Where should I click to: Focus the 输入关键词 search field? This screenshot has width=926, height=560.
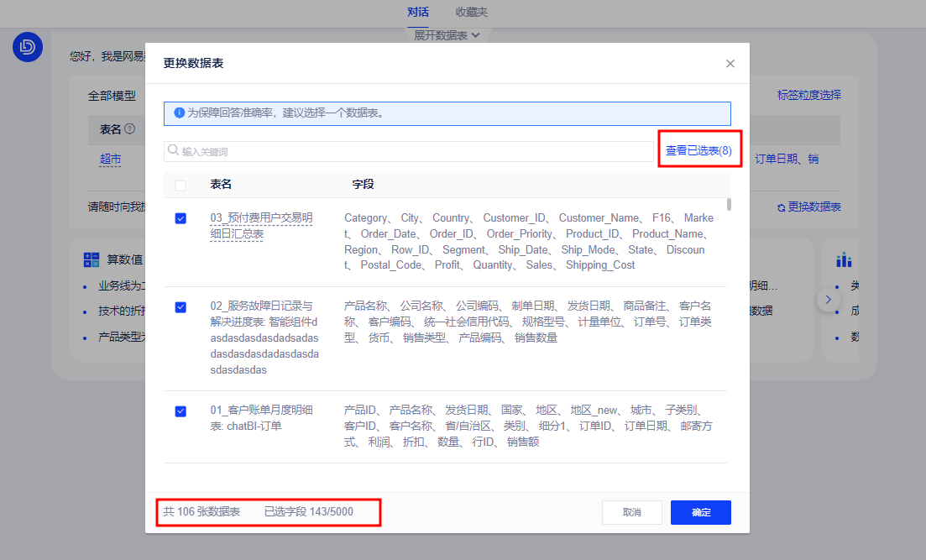coord(411,151)
